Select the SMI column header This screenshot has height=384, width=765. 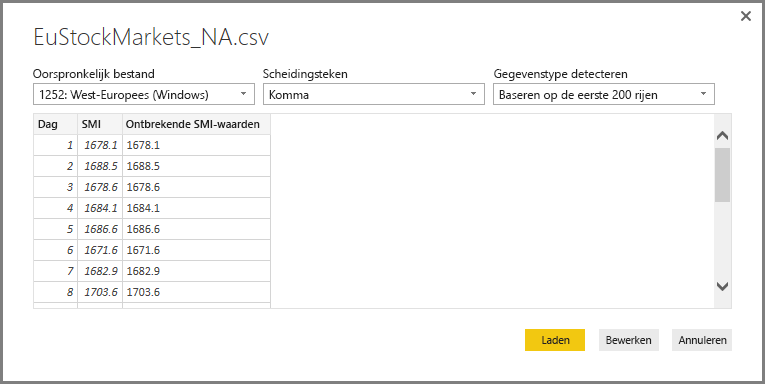[x=100, y=124]
